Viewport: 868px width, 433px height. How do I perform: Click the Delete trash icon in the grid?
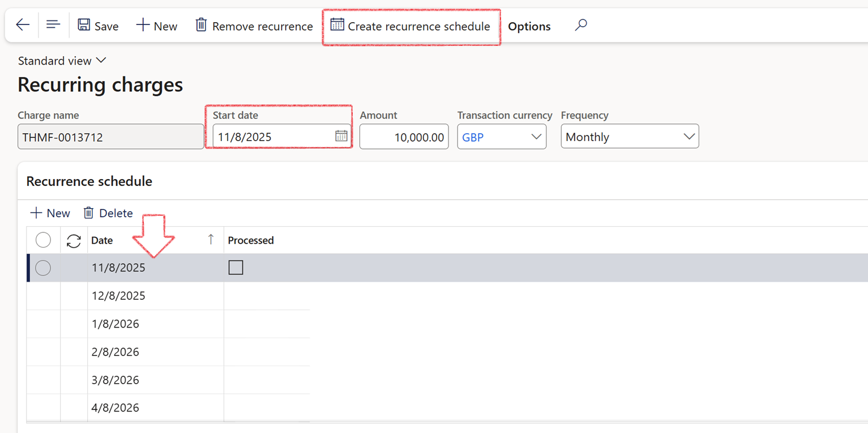click(89, 213)
